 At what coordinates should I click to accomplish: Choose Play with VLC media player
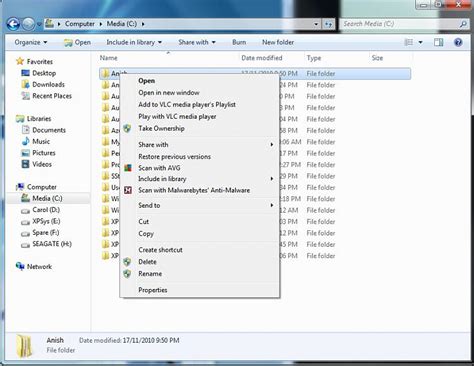coord(199,117)
